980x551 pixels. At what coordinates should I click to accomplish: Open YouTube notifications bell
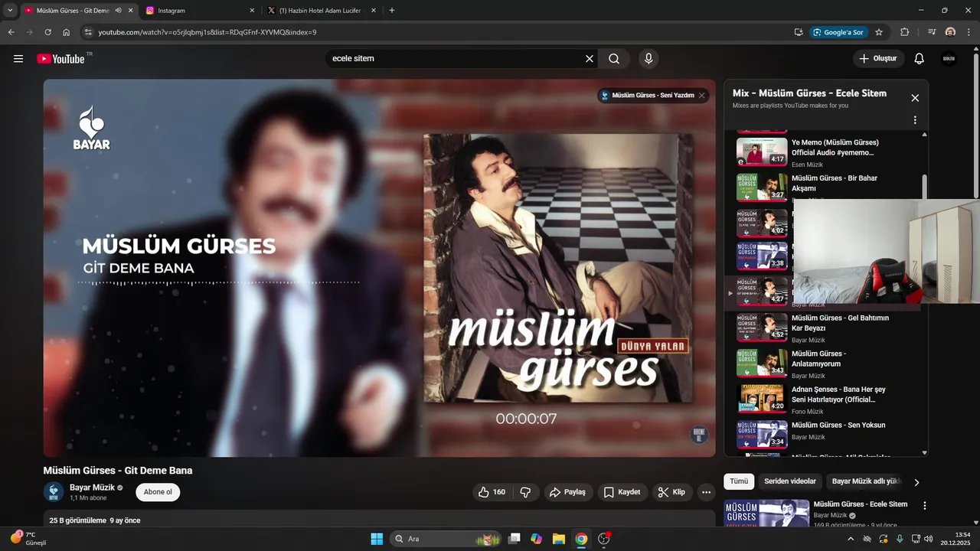920,59
